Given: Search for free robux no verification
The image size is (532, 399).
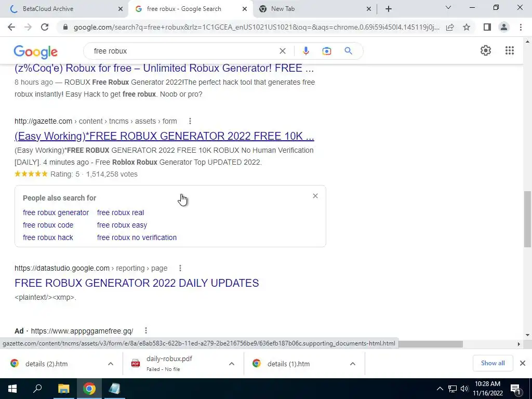Looking at the screenshot, I should point(137,237).
